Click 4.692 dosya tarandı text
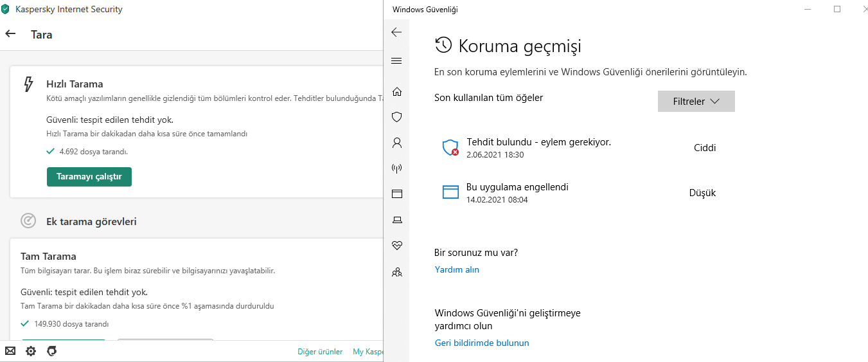 93,152
